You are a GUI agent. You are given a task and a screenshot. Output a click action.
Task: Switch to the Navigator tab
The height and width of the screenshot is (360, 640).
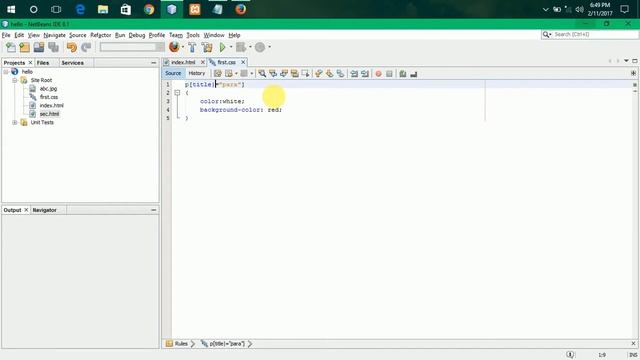point(44,210)
